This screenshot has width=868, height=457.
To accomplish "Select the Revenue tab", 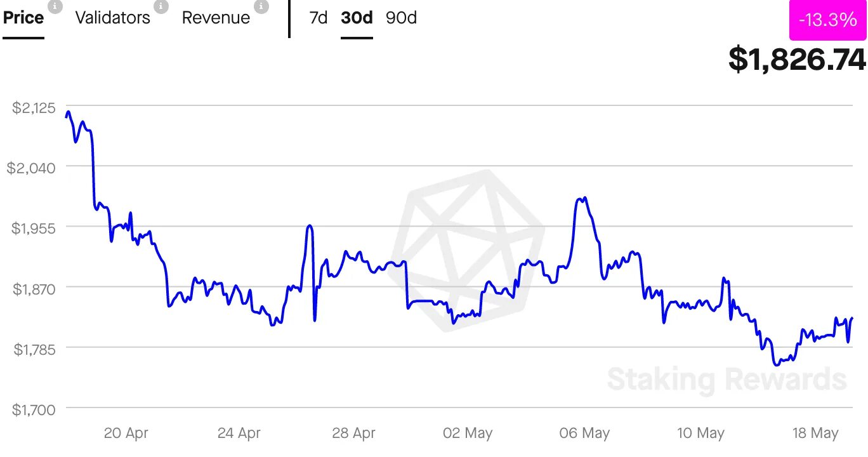I will (x=216, y=18).
